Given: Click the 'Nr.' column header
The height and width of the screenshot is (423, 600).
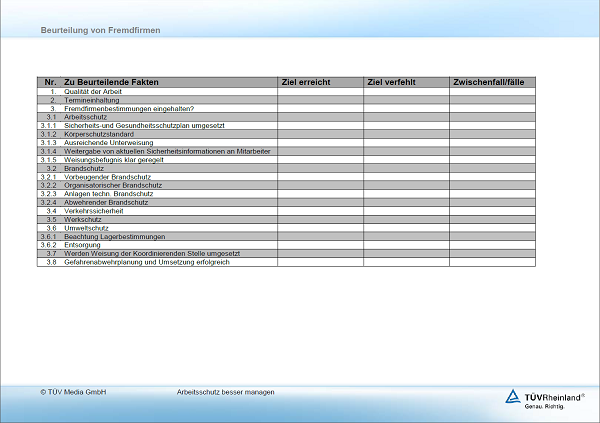Looking at the screenshot, I should 50,82.
